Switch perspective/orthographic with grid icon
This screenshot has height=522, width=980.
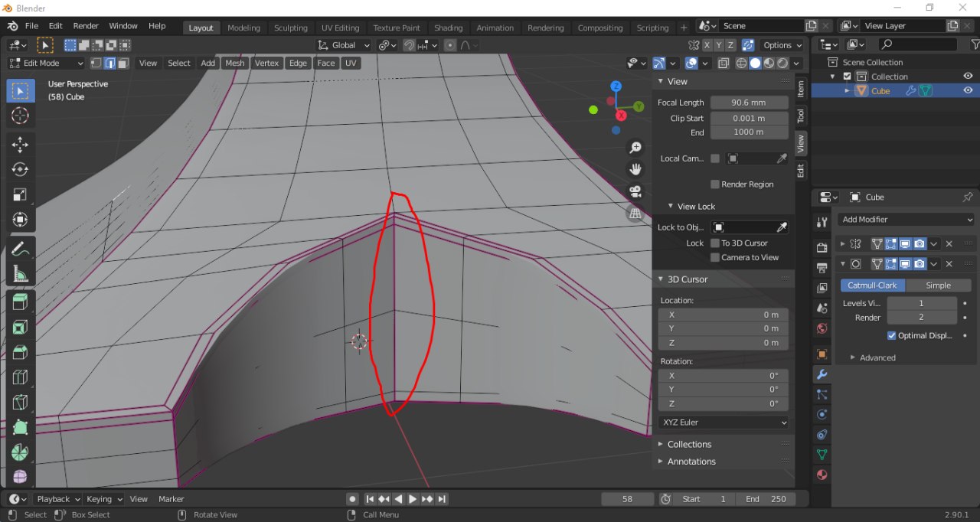[635, 214]
